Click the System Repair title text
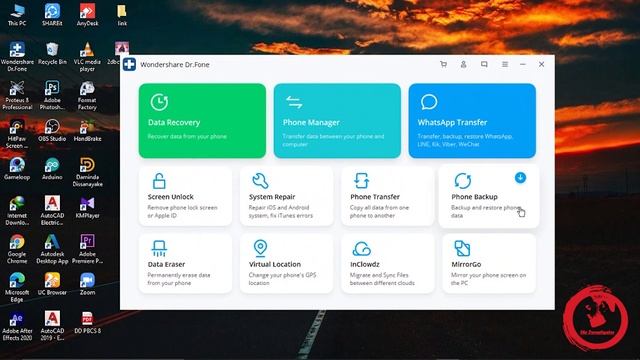The width and height of the screenshot is (640, 360). (x=272, y=197)
